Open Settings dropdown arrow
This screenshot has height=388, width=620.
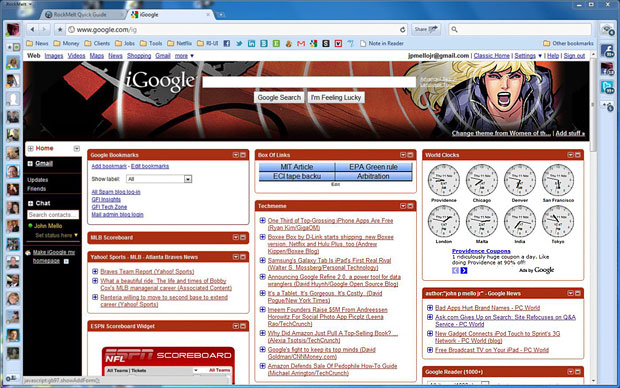tap(540, 56)
